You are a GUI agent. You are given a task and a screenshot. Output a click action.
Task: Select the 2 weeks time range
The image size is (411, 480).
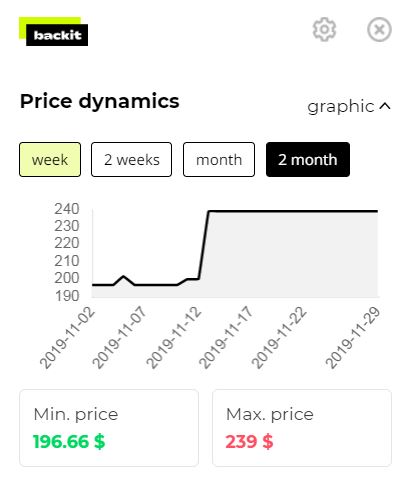click(131, 160)
